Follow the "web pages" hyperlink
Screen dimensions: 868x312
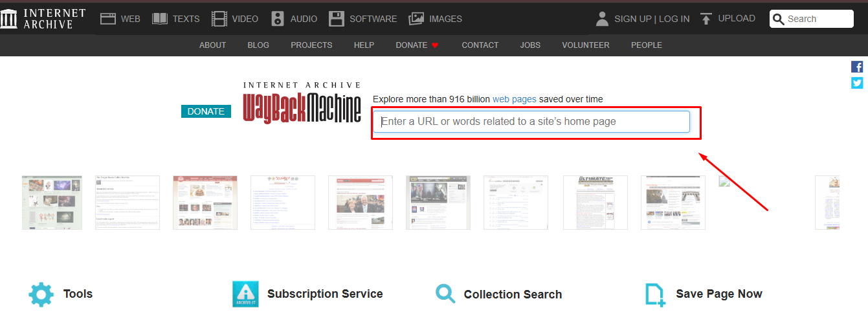coord(514,99)
